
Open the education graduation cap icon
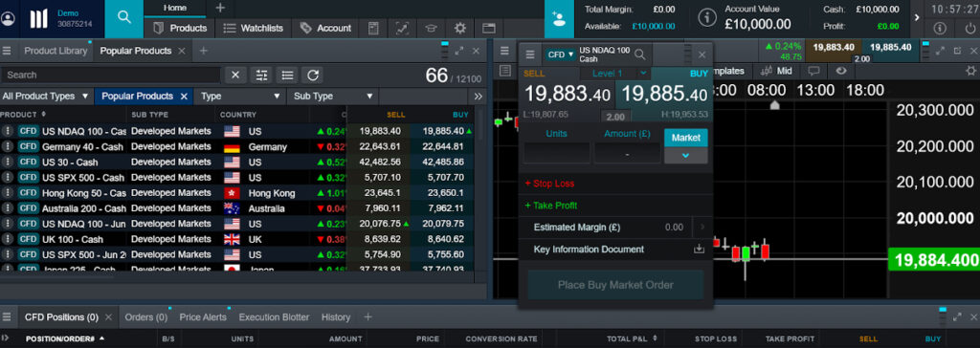pos(432,28)
